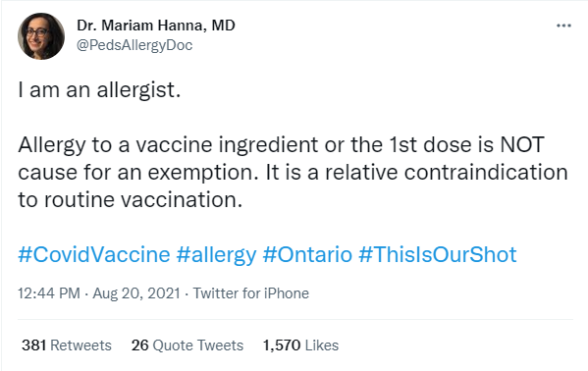The image size is (588, 371).
Task: Click the Twitter for iPhone source link
Action: point(251,293)
